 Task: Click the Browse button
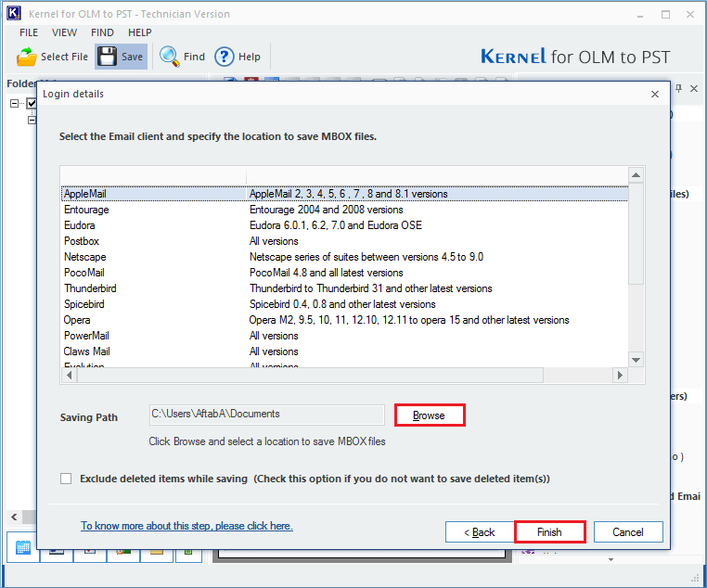coord(430,415)
